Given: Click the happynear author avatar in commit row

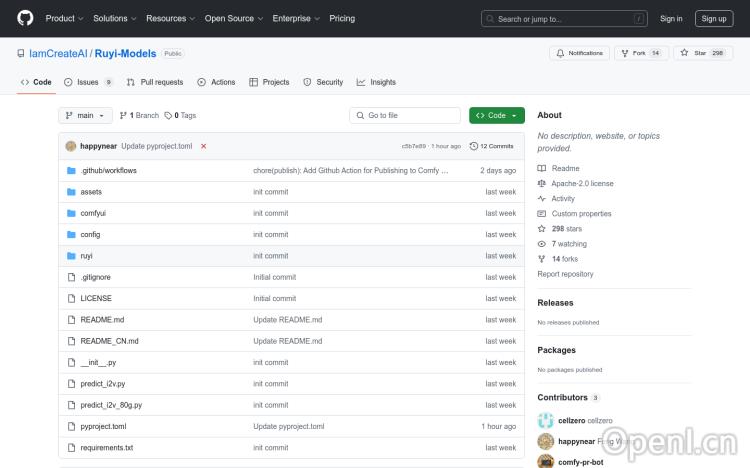Looking at the screenshot, I should pos(71,146).
